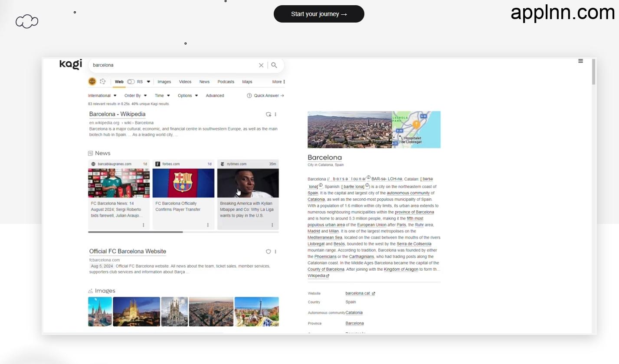This screenshot has width=619, height=364.
Task: Click the applnn.com text at top
Action: (563, 12)
